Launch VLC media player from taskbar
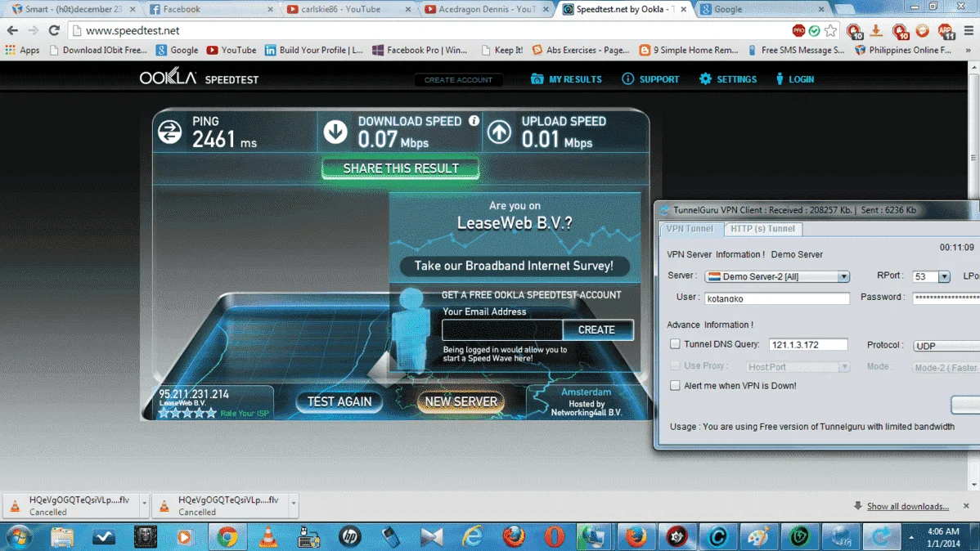980x551 pixels. [x=268, y=536]
